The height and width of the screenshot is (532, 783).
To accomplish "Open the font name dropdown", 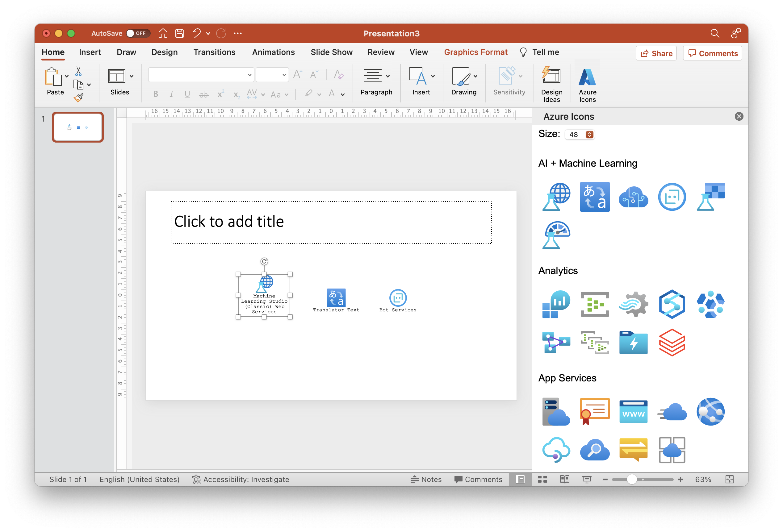I will click(249, 75).
